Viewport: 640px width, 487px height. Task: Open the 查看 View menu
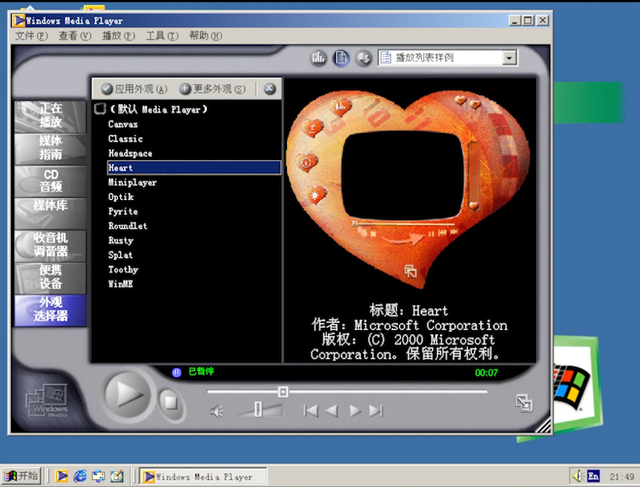75,36
